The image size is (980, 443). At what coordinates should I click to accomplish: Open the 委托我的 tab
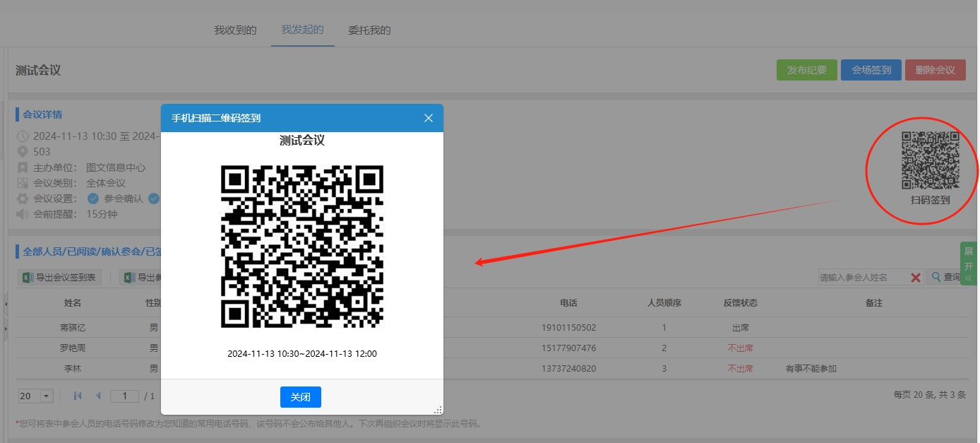click(x=369, y=30)
